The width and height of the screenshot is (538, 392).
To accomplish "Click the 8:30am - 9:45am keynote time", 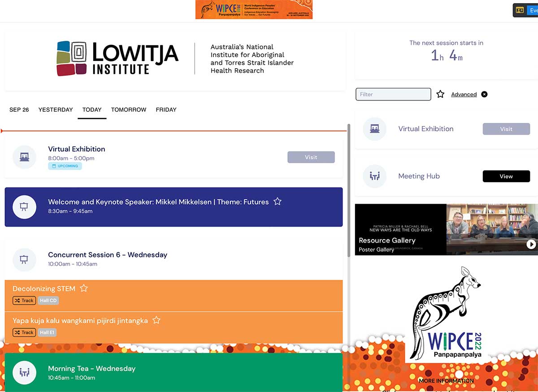I will 70,211.
